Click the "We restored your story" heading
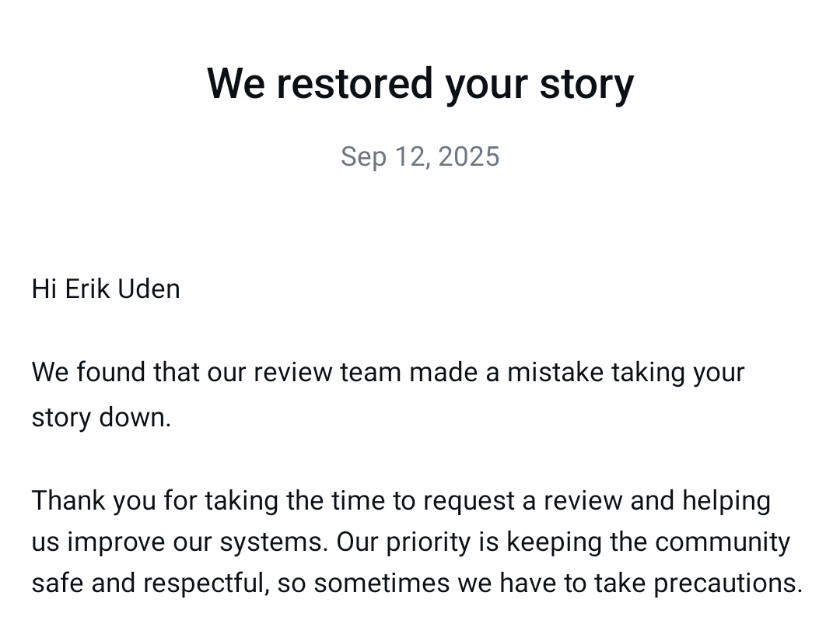 pyautogui.click(x=420, y=84)
